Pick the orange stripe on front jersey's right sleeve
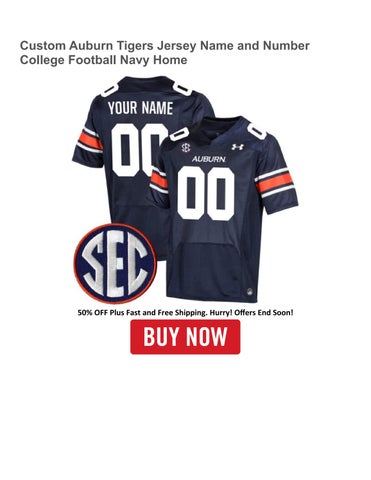The height and width of the screenshot is (480, 371). (x=275, y=183)
